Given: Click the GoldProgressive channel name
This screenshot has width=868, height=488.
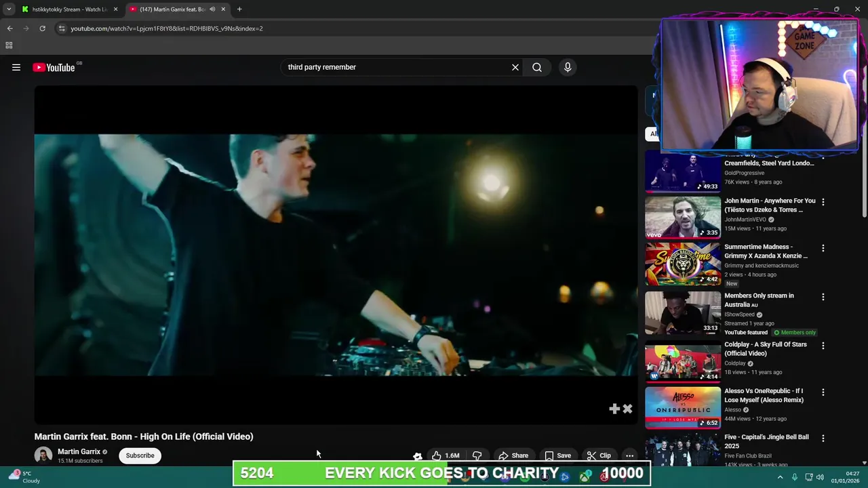Looking at the screenshot, I should pyautogui.click(x=744, y=173).
